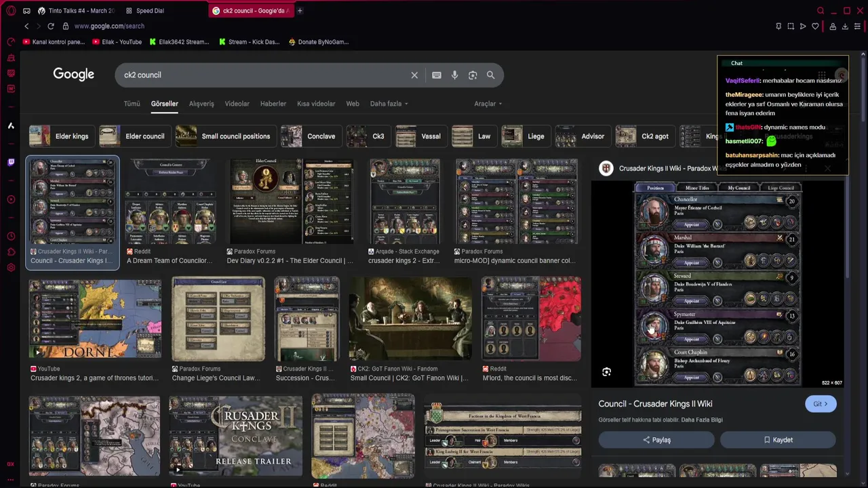
Task: Open History clock icon in sidebar
Action: coord(11,237)
